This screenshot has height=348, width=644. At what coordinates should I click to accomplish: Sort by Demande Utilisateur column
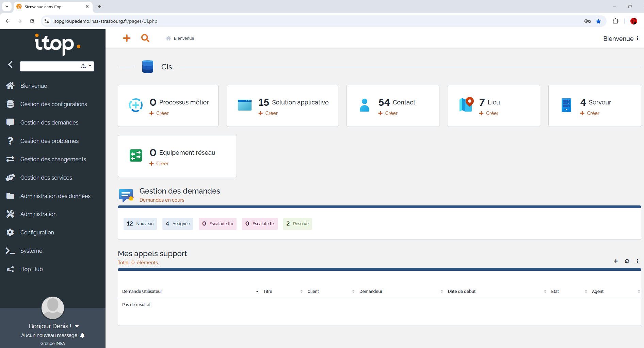(142, 292)
